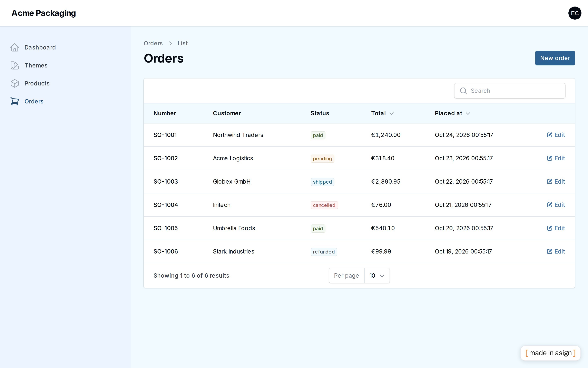The width and height of the screenshot is (588, 368).
Task: Sort by Placed at using its chevron
Action: (468, 113)
